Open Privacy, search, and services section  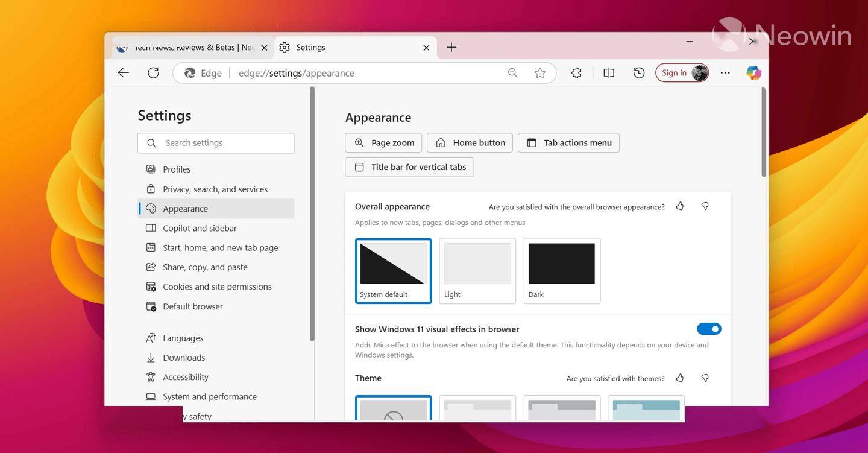(216, 189)
